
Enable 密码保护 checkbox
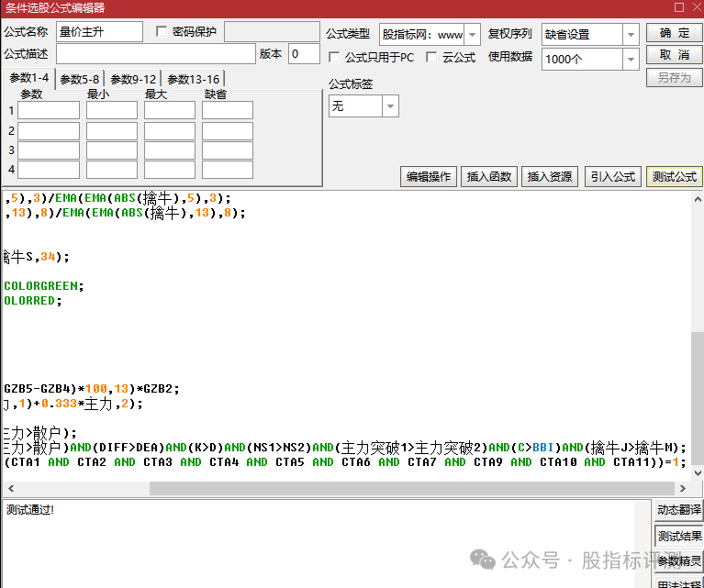click(162, 31)
